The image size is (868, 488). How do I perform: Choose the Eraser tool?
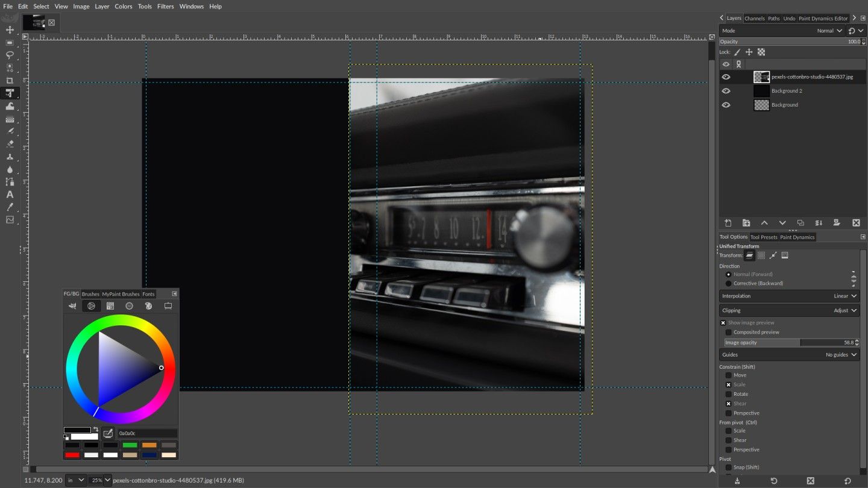click(x=10, y=144)
